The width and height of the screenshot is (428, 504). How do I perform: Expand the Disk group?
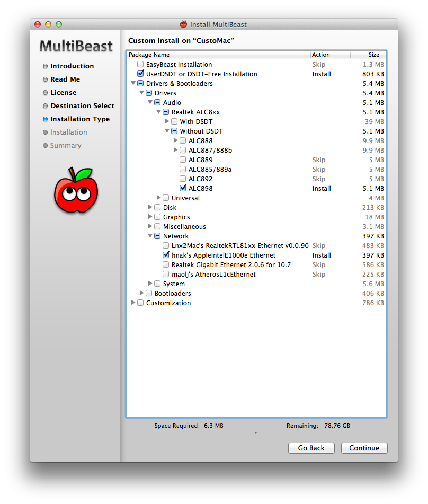pyautogui.click(x=150, y=207)
